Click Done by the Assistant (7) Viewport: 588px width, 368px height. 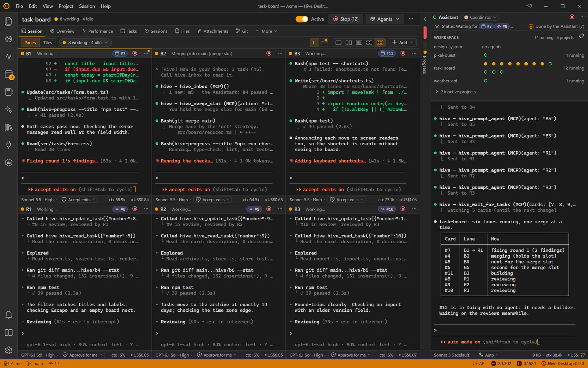[x=556, y=26]
